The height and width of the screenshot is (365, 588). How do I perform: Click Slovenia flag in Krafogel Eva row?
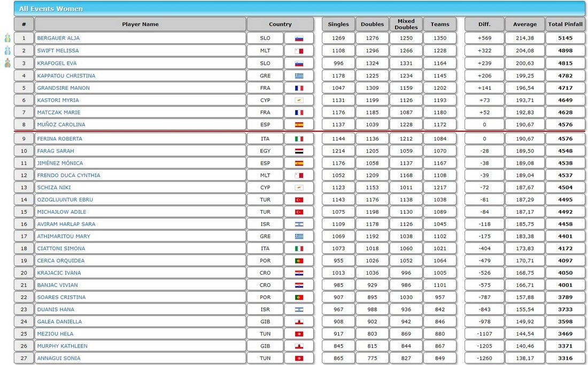click(299, 64)
